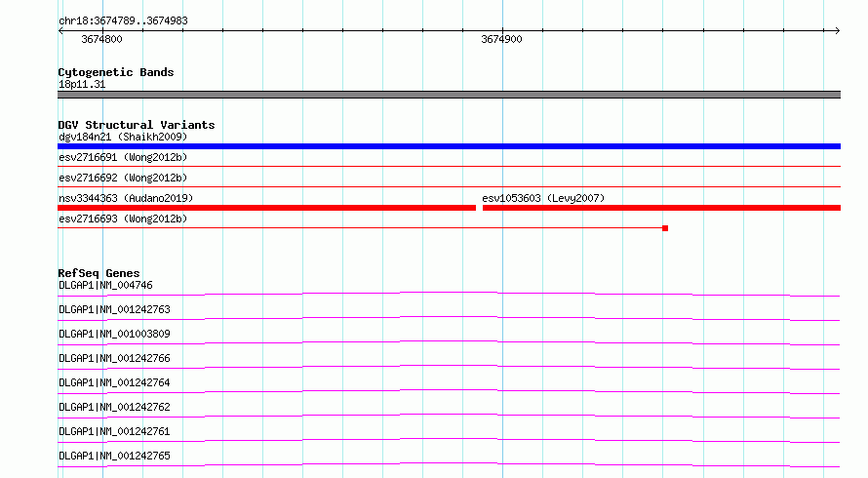Open DGV Structural Variants track heading

coord(137,125)
